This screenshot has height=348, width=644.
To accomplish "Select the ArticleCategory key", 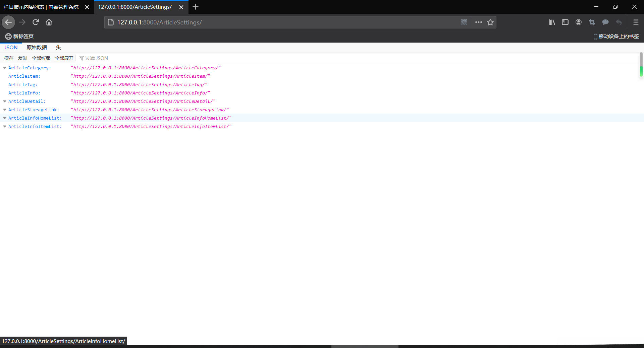I will coord(30,68).
